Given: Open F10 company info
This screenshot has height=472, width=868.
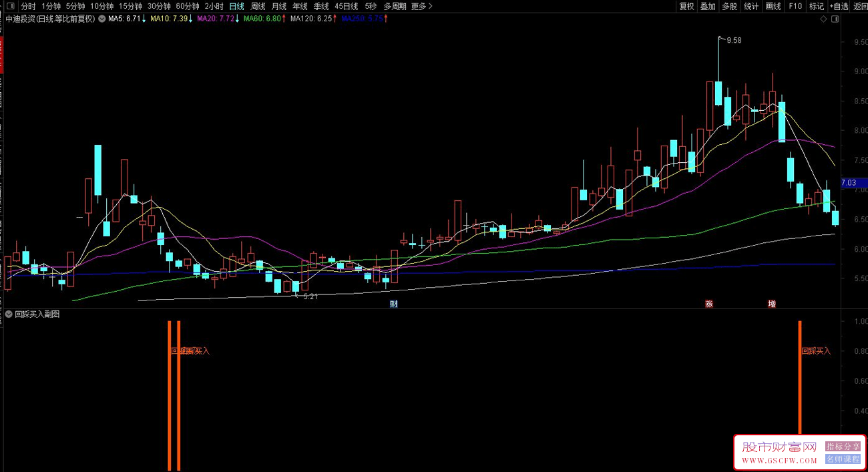Looking at the screenshot, I should (x=795, y=6).
